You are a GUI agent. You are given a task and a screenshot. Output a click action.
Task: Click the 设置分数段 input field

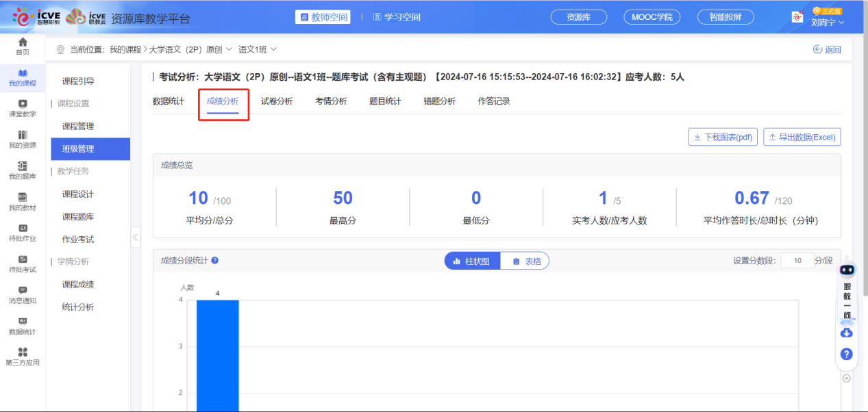tap(797, 261)
